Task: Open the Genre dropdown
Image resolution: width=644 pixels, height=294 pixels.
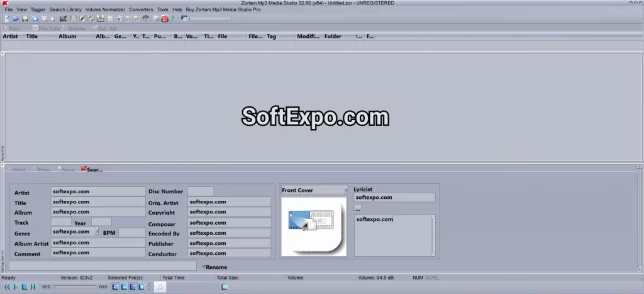Action: pyautogui.click(x=96, y=232)
